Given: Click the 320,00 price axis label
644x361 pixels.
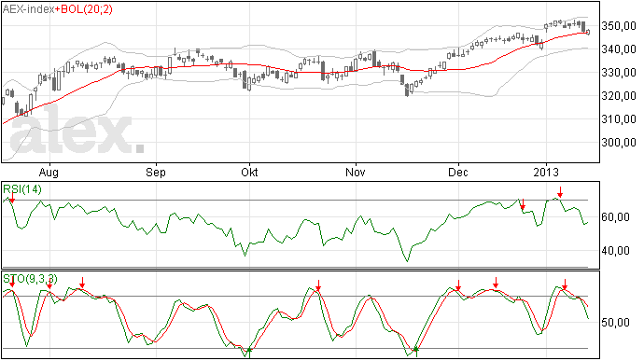Looking at the screenshot, I should [x=619, y=96].
